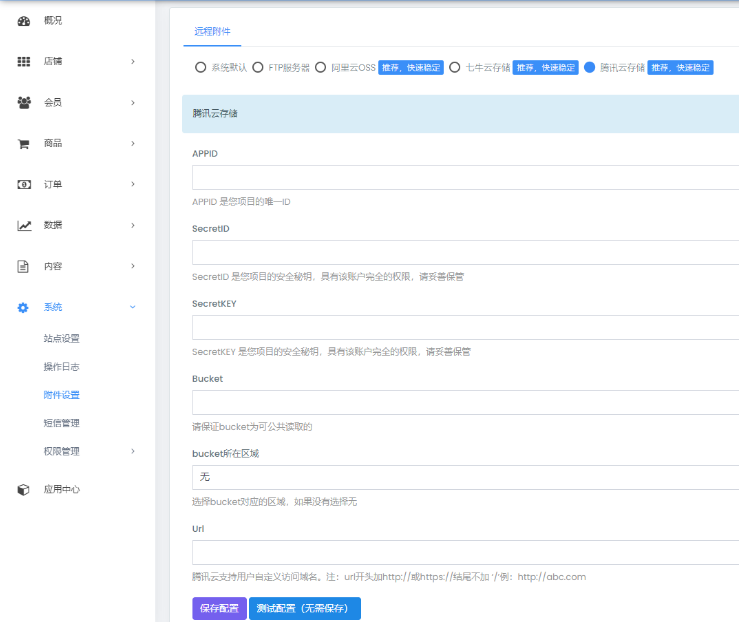
Task: Click the document icon beside 内容
Action: click(x=24, y=266)
